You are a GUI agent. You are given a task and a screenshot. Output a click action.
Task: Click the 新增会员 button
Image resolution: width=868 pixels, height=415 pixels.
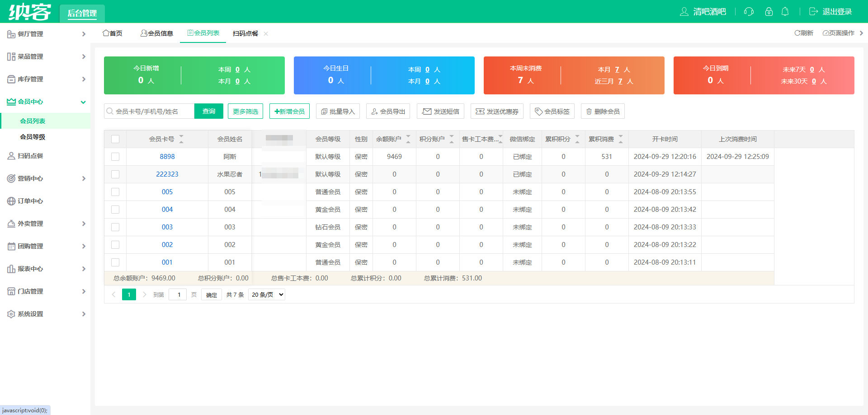289,111
